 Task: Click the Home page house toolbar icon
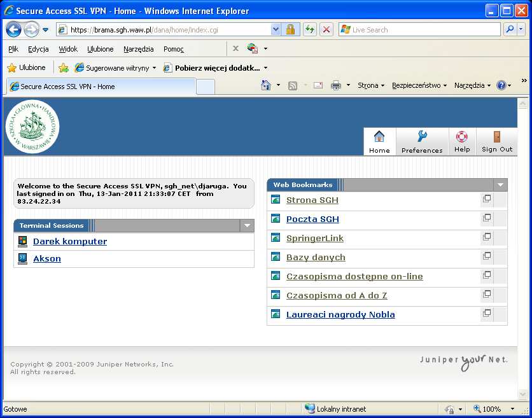coord(266,85)
